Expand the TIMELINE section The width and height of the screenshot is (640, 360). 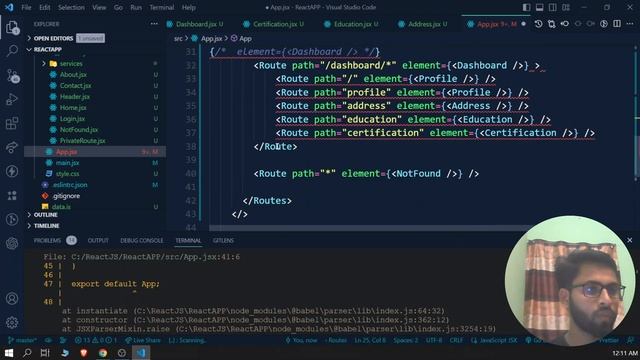(46, 226)
